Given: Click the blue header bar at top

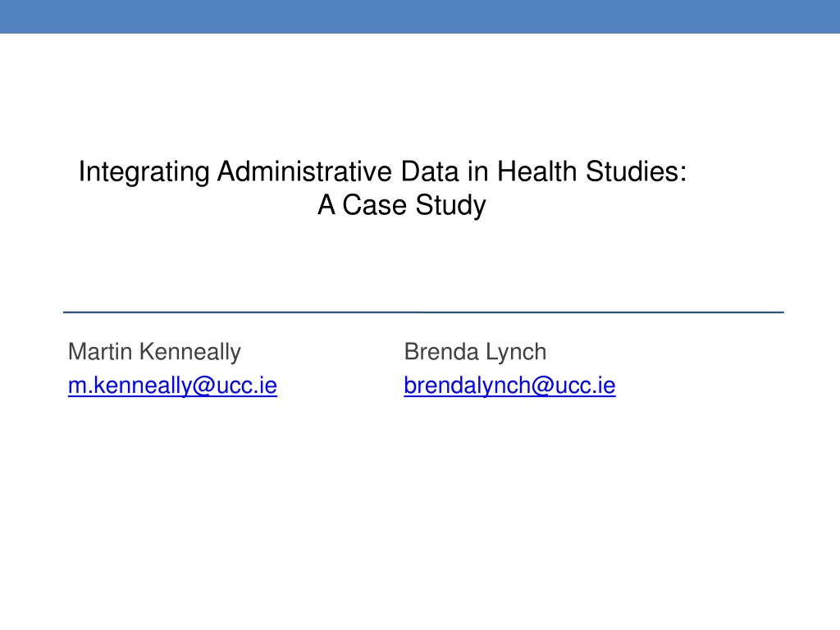Looking at the screenshot, I should (420, 16).
